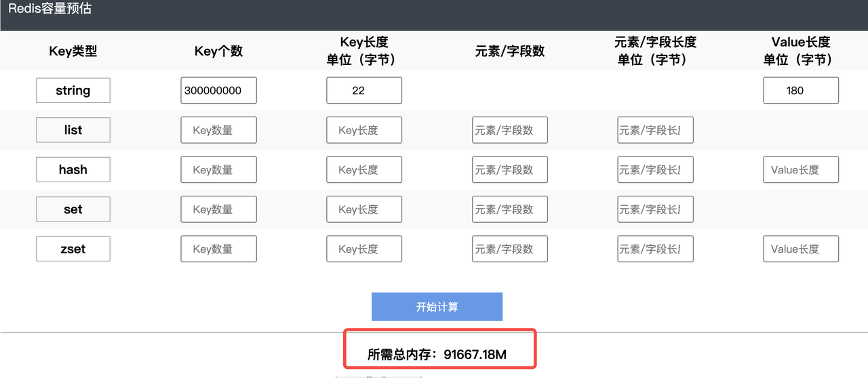Click the 开始计算 button
The width and height of the screenshot is (868, 378).
[437, 307]
